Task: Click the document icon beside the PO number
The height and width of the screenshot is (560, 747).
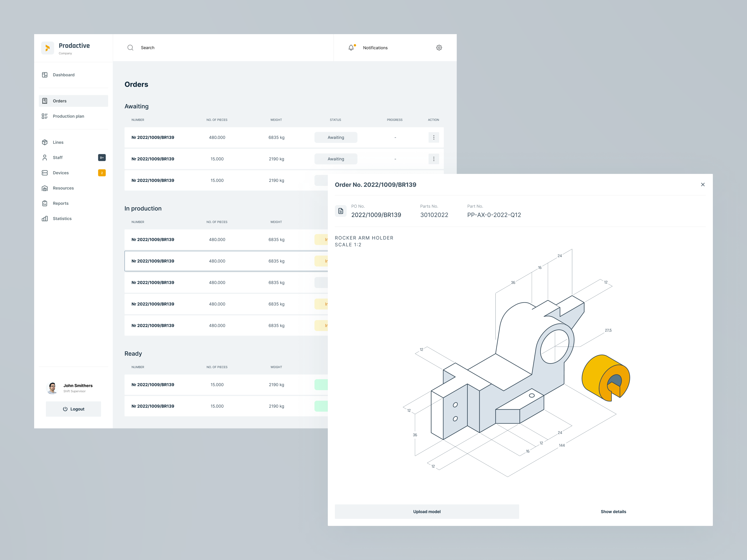Action: 341,211
